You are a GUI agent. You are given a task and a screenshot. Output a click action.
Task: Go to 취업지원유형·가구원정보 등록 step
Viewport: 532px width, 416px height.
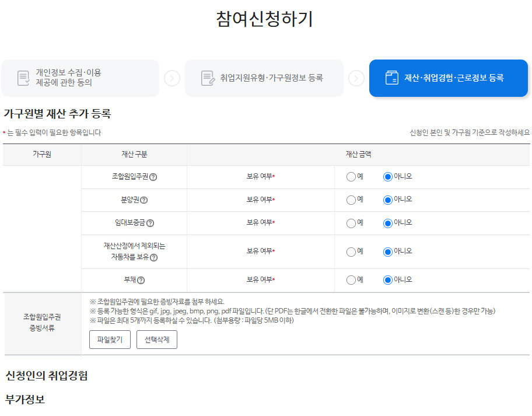(x=264, y=78)
